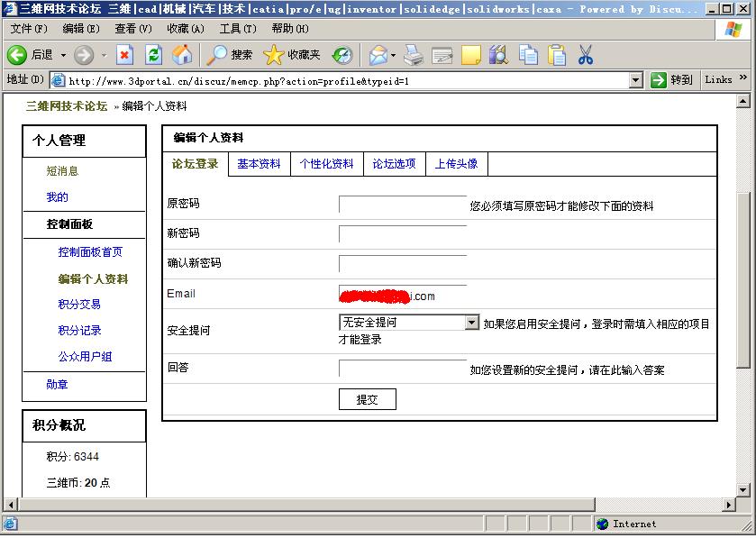Open the 文件(F) menu
This screenshot has width=756, height=538.
(x=29, y=29)
